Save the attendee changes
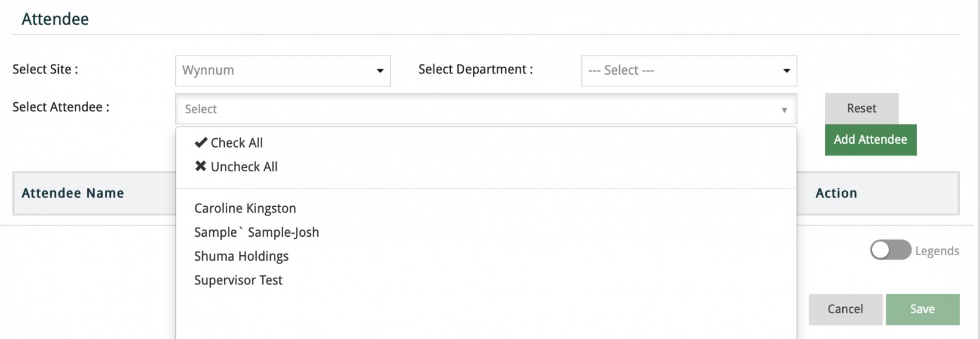 click(922, 309)
